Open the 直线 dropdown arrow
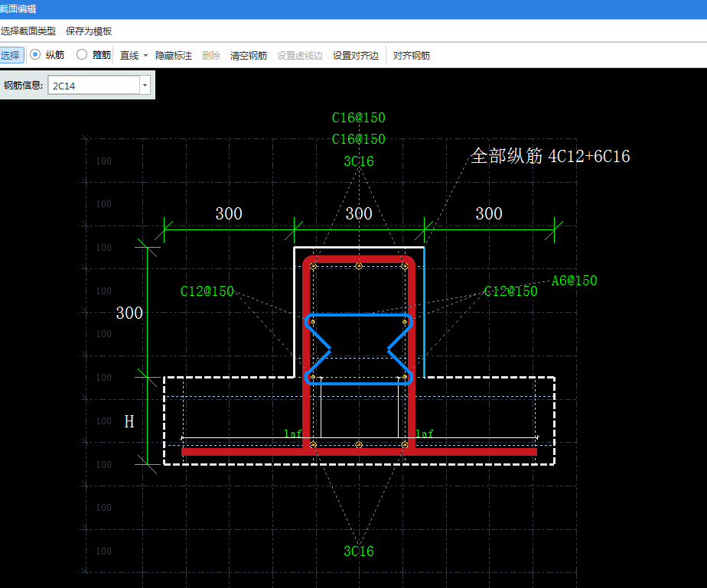 tap(145, 55)
